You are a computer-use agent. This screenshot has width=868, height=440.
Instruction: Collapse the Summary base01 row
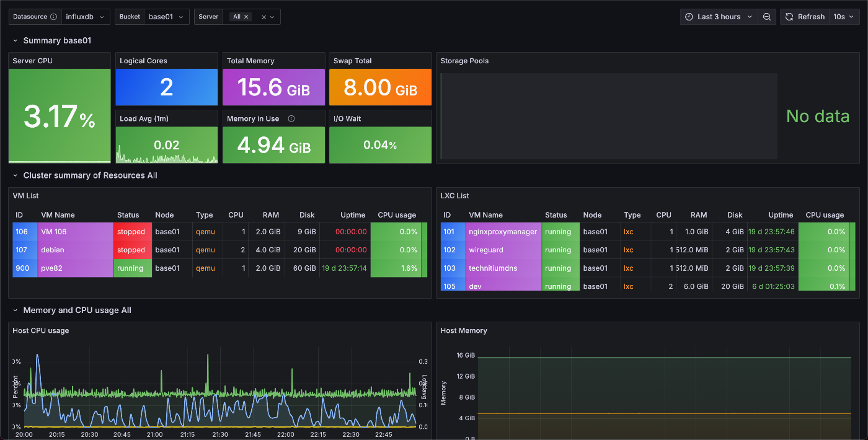pos(15,41)
